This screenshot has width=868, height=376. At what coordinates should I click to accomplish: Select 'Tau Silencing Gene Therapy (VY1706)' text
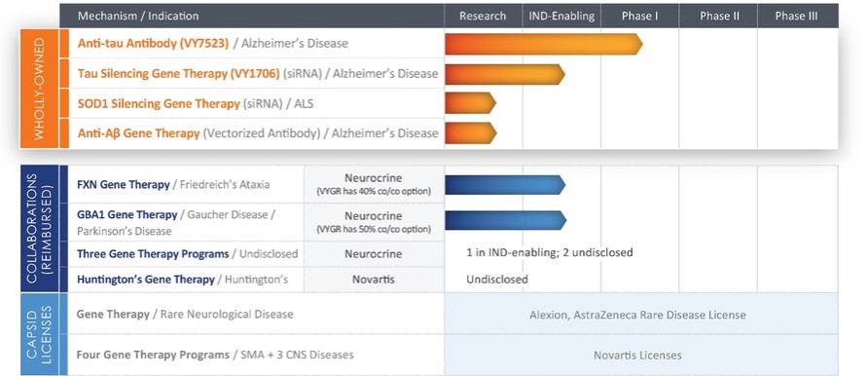click(x=178, y=74)
